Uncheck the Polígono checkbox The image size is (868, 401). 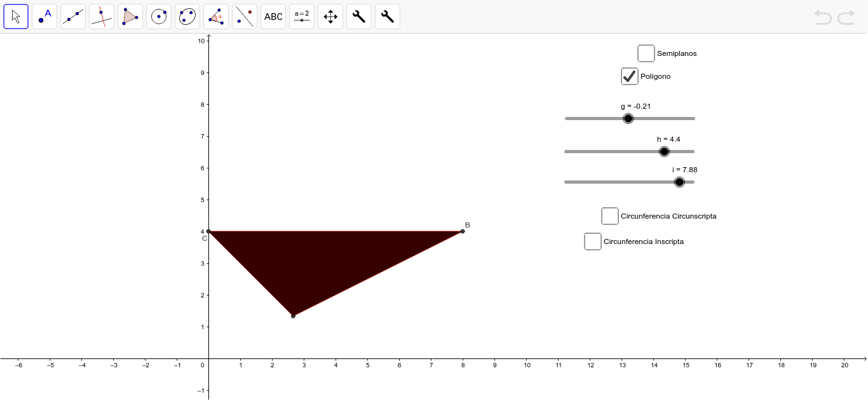tap(630, 76)
